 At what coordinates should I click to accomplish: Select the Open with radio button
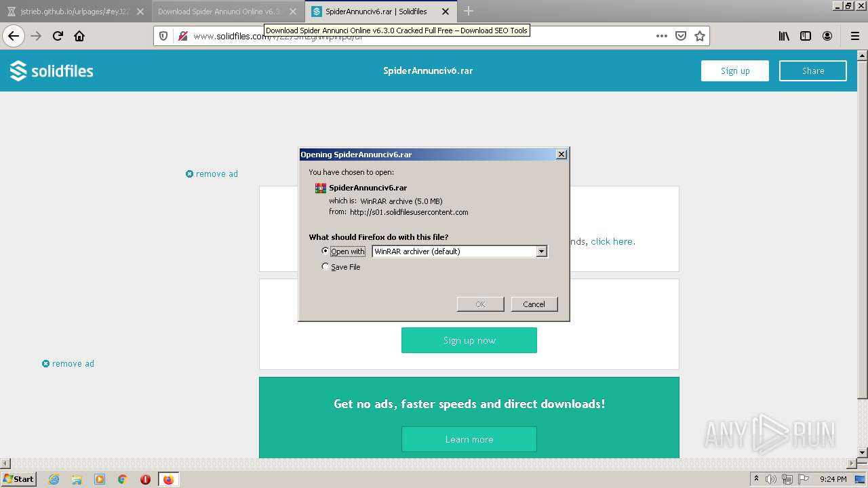coord(325,251)
